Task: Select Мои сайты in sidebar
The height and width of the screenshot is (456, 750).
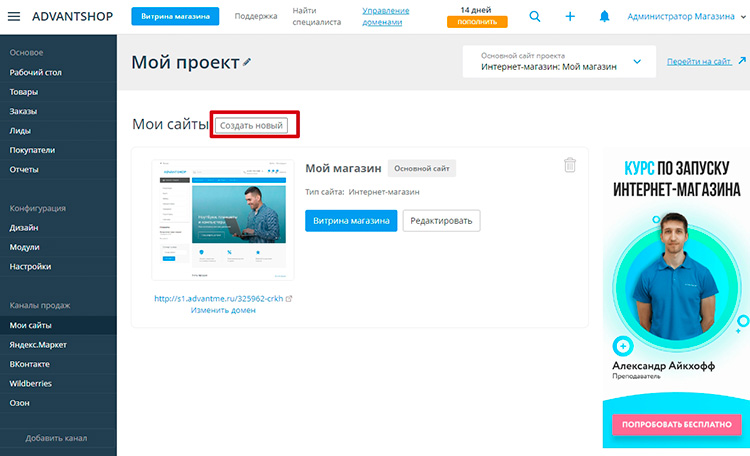Action: point(58,325)
